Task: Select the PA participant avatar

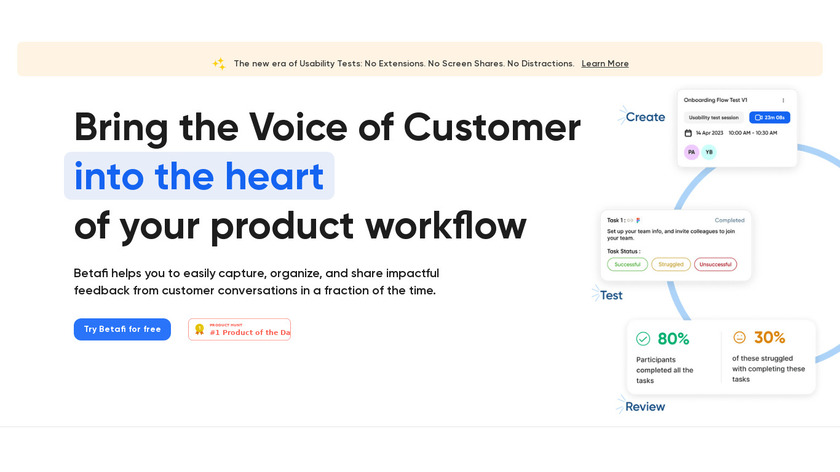Action: (x=691, y=152)
